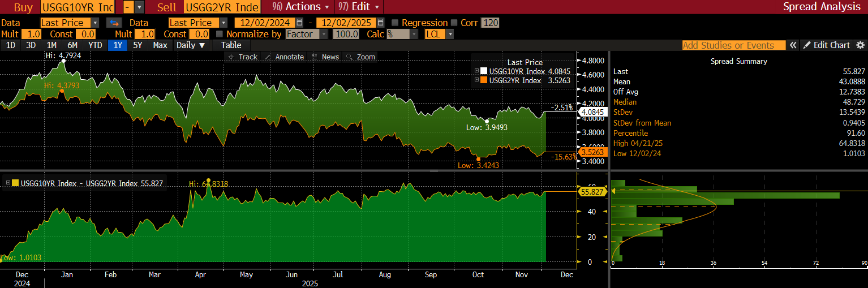Open the Actions menu
This screenshot has height=288, width=868.
301,7
